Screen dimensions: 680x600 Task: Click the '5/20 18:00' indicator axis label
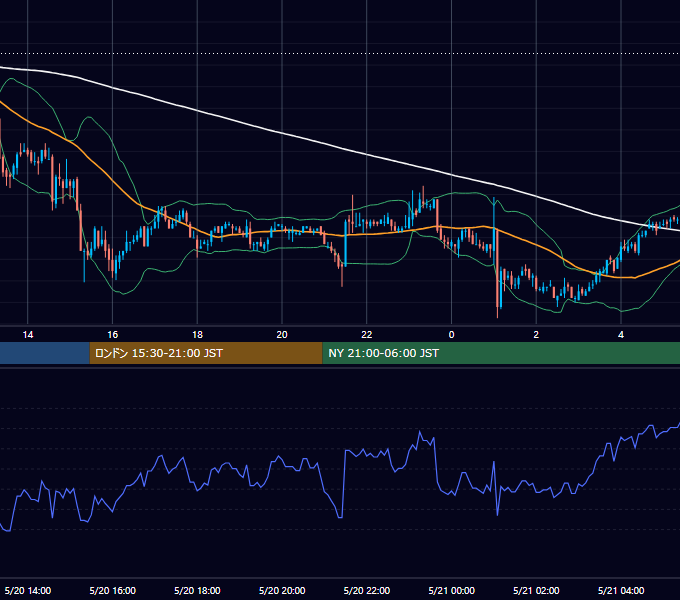[197, 590]
